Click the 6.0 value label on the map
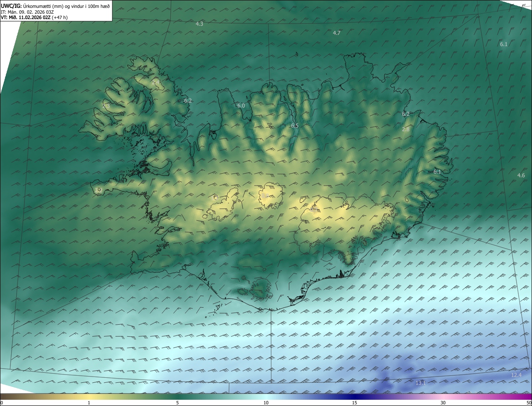The width and height of the screenshot is (532, 406). click(x=241, y=106)
